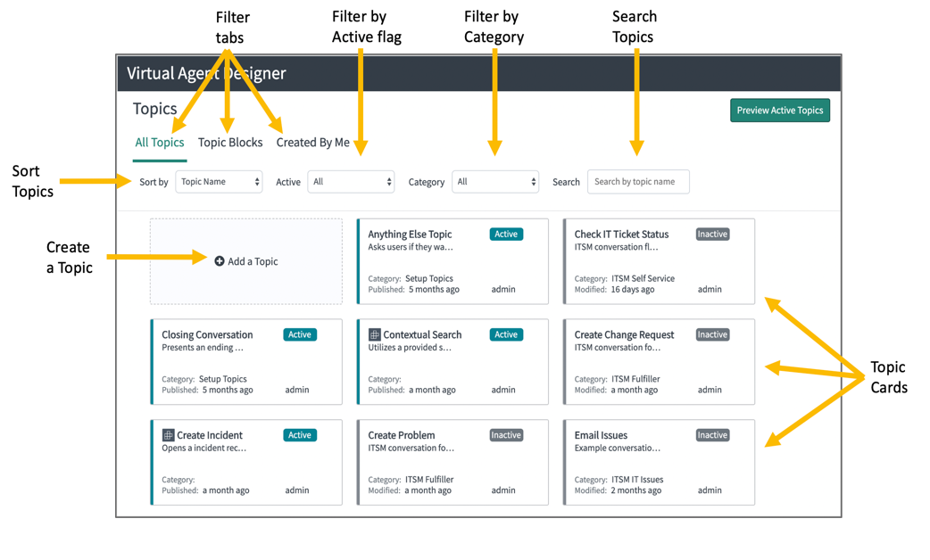
Task: Click the Preview Active Topics button
Action: point(780,110)
